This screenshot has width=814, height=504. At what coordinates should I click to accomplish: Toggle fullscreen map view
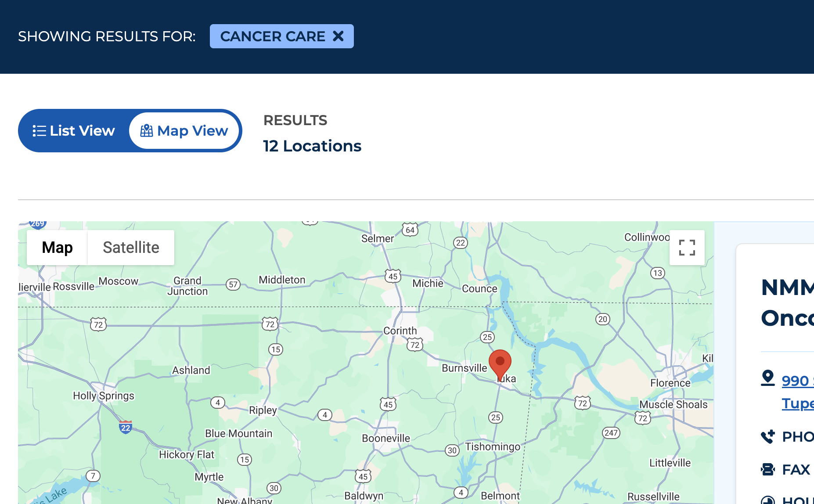687,248
